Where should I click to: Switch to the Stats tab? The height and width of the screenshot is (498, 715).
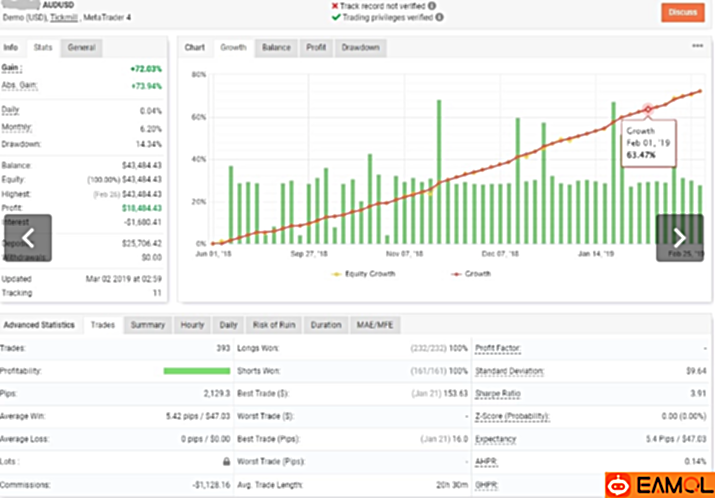(43, 47)
